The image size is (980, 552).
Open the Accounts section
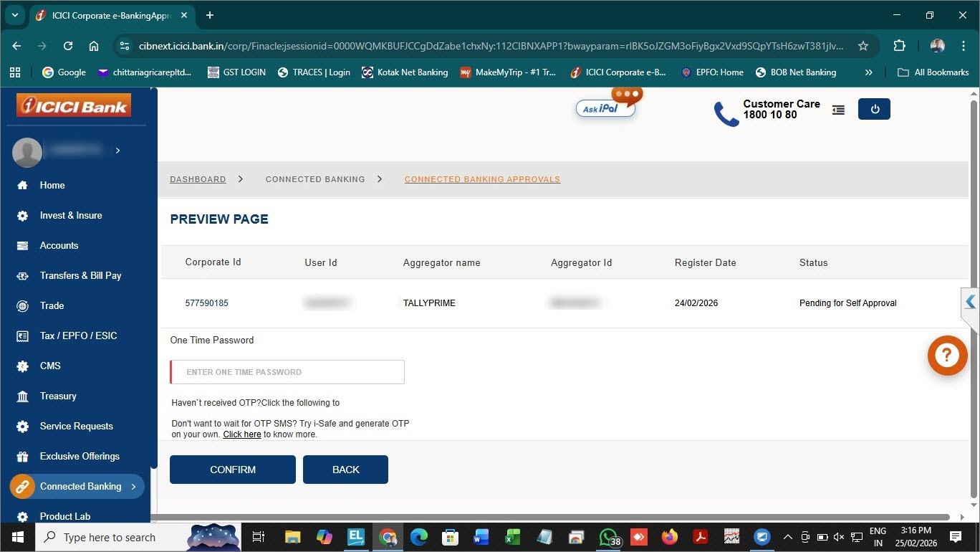tap(58, 245)
